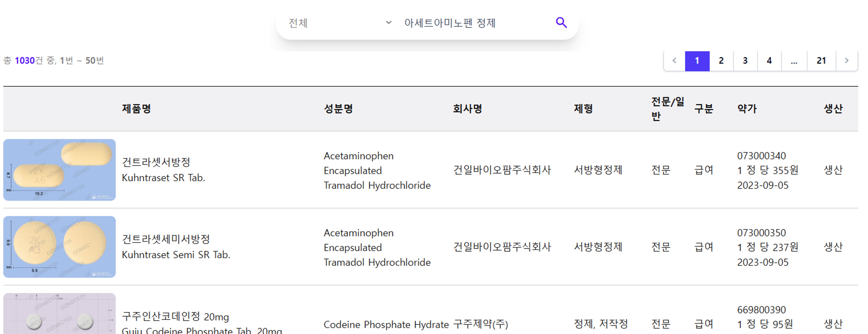The width and height of the screenshot is (868, 334).
Task: Select page 3 in pagination
Action: (745, 61)
